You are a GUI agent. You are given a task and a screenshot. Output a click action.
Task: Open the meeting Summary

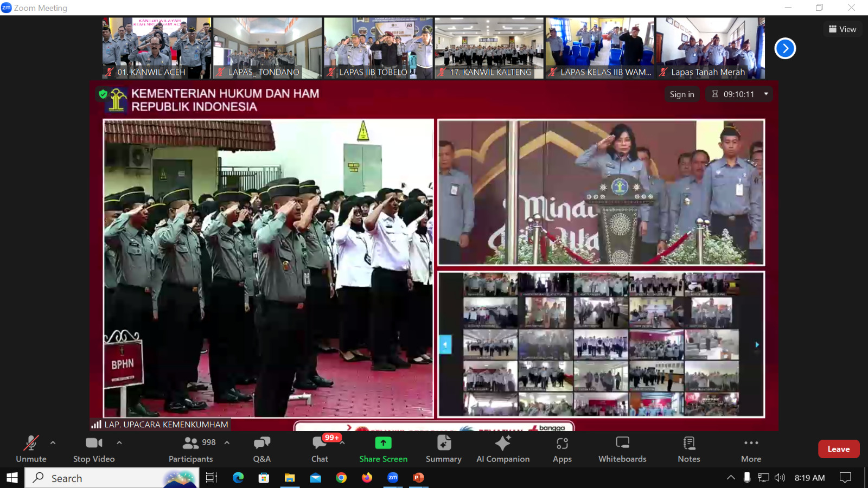pos(444,449)
